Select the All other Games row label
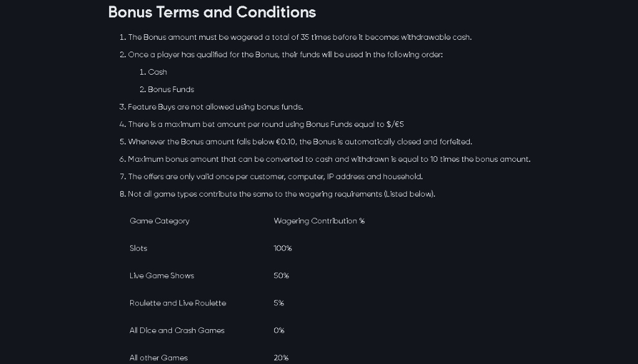Screen dimensions: 638x364 pos(158,358)
